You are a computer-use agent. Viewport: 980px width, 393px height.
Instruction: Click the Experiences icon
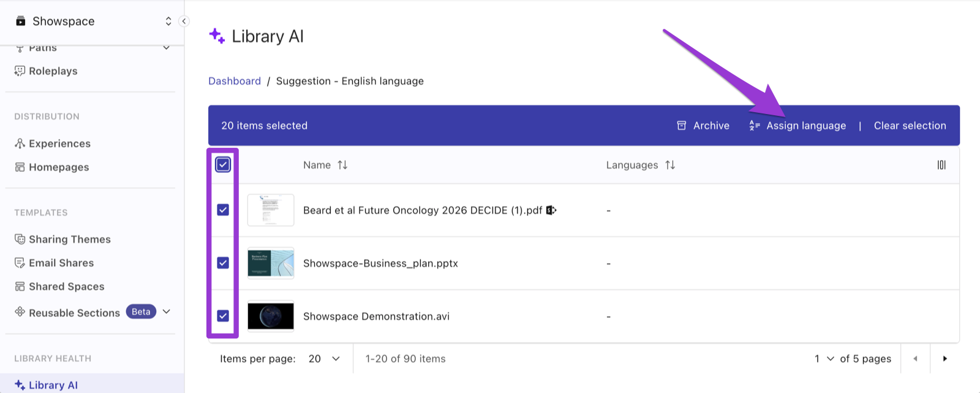(x=20, y=143)
